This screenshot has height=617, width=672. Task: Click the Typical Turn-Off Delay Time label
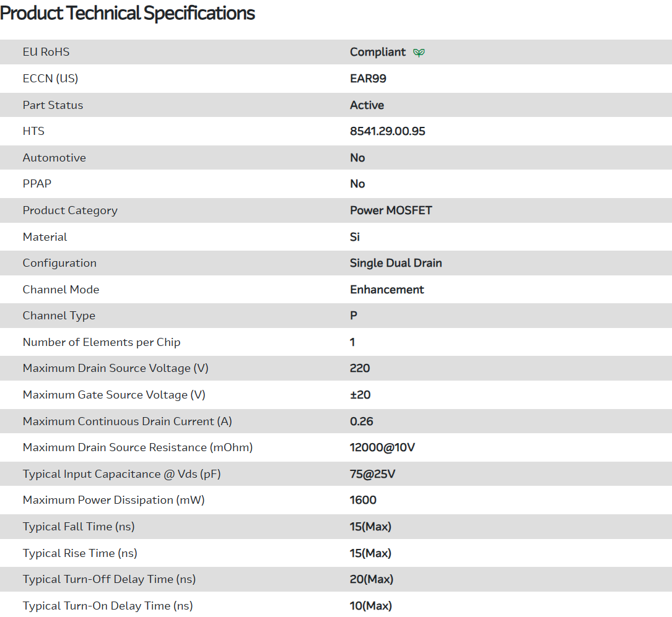tap(109, 579)
